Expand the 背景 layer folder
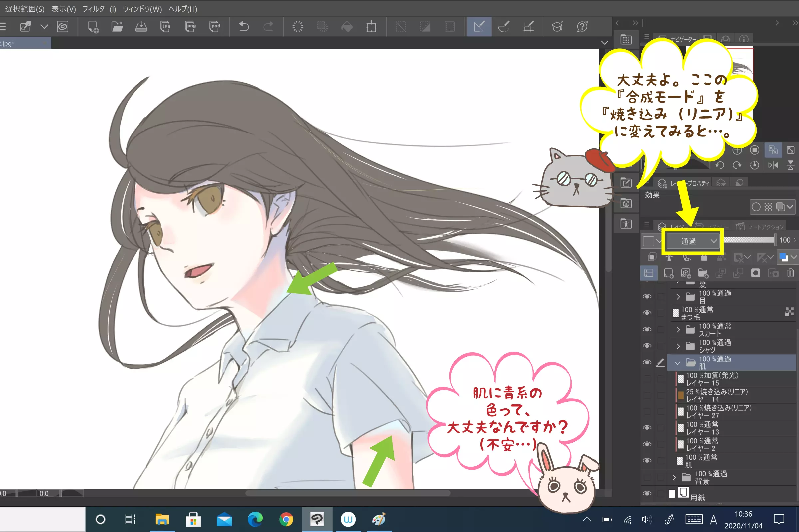Image resolution: width=799 pixels, height=532 pixels. (674, 478)
